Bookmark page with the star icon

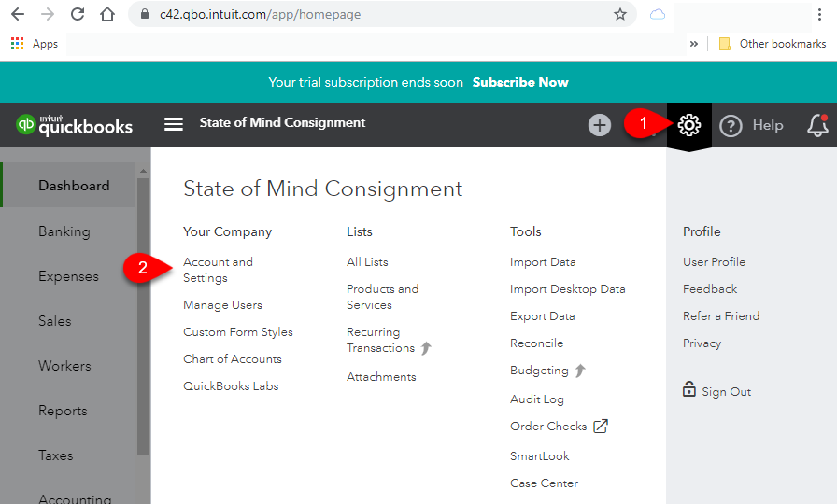(619, 14)
